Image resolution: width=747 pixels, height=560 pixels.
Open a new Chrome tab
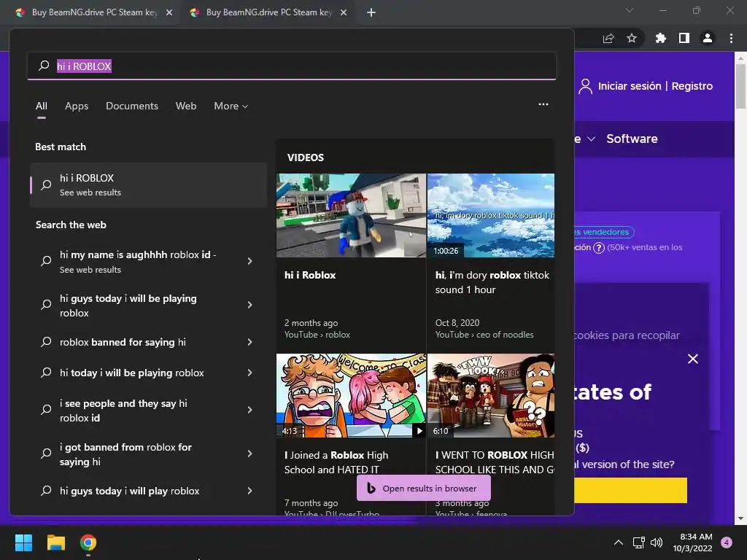click(371, 12)
